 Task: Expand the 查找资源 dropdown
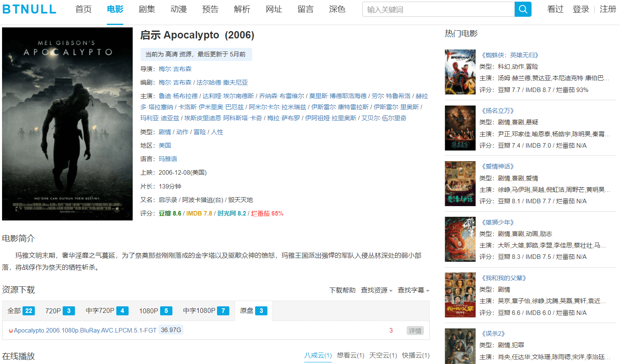[376, 290]
